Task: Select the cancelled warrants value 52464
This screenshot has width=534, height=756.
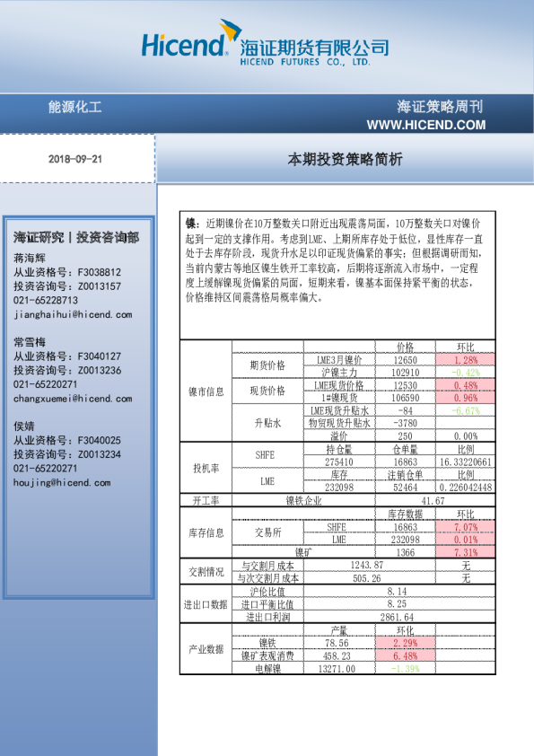Action: 406,488
